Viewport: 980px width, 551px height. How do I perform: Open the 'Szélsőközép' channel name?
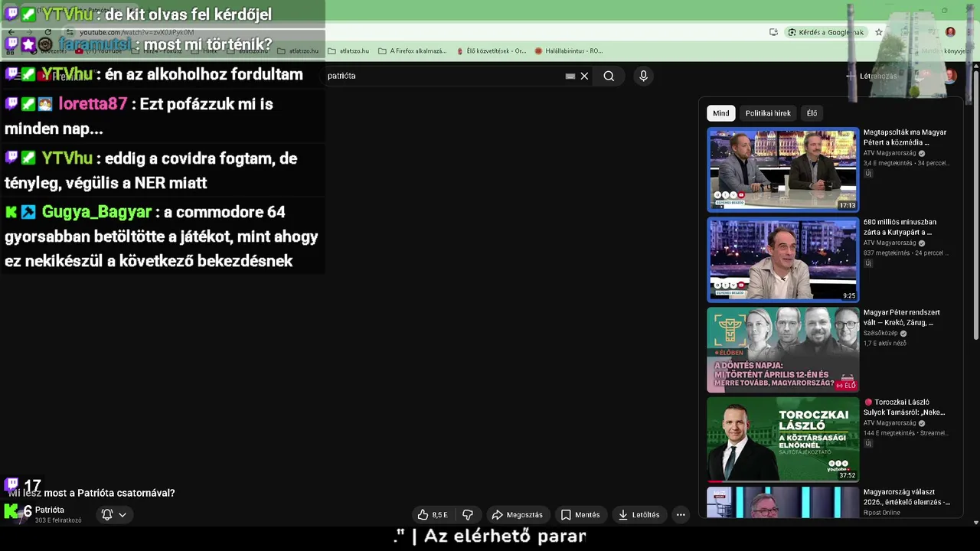tap(880, 334)
